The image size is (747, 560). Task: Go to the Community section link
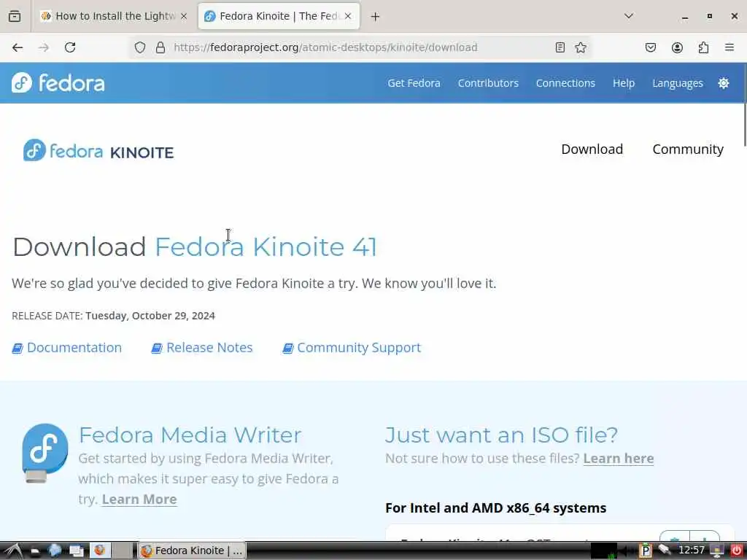pos(688,149)
